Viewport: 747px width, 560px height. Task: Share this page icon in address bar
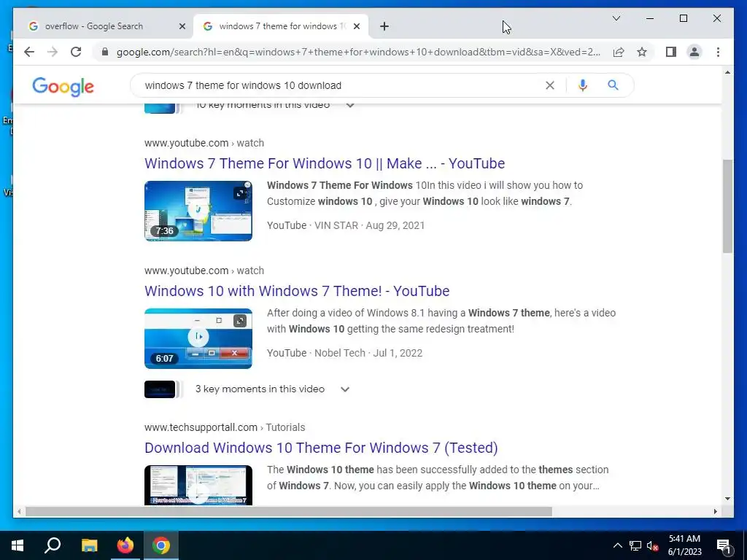[x=619, y=52]
